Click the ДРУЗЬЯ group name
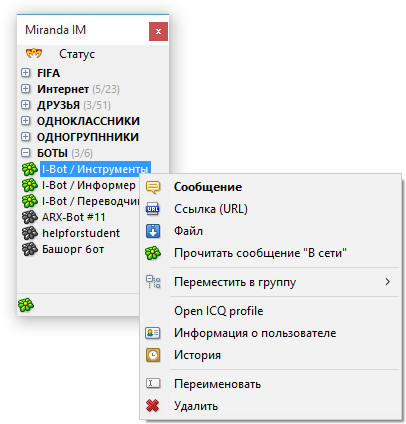Screen dimensions: 406x424 pos(58,105)
